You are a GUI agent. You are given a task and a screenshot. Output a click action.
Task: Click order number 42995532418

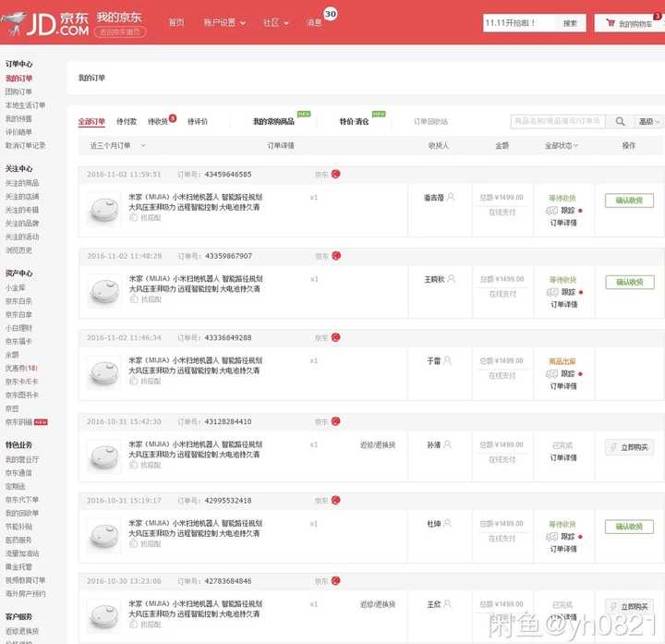click(228, 501)
